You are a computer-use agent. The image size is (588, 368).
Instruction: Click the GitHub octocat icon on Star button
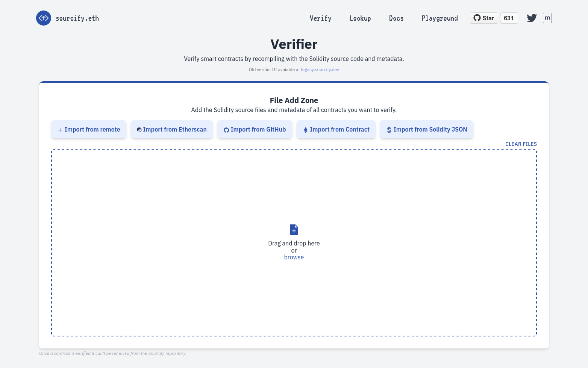click(477, 18)
